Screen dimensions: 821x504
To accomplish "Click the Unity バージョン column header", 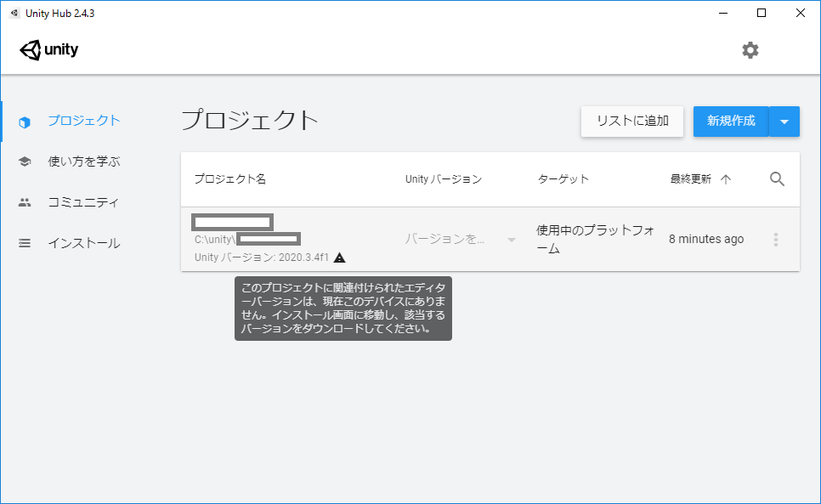I will [444, 179].
